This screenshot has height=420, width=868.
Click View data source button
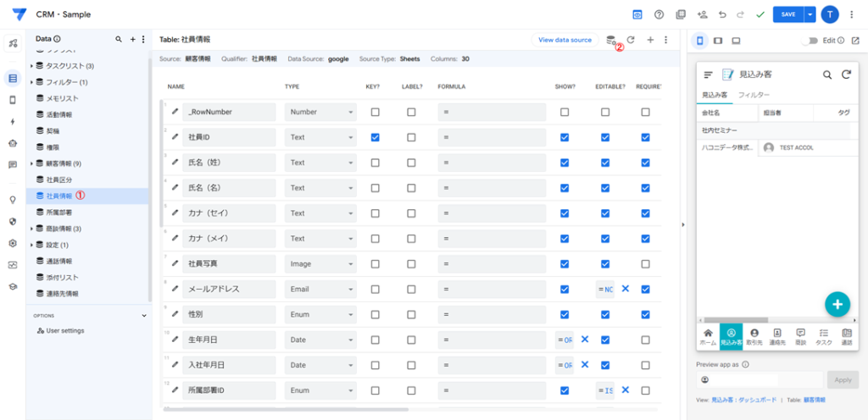coord(565,40)
